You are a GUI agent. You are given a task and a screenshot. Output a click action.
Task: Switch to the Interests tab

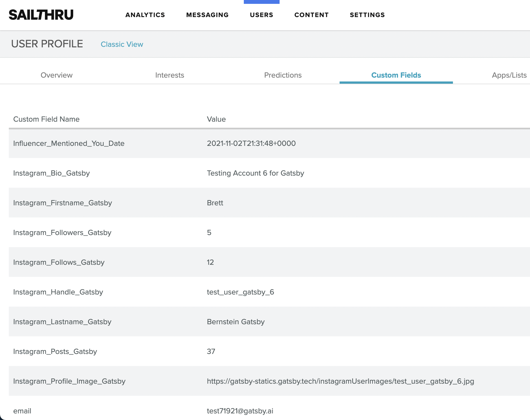(170, 75)
